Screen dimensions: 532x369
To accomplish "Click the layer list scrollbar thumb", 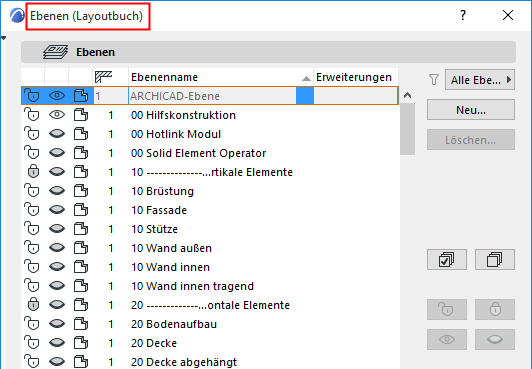I will coord(407,129).
